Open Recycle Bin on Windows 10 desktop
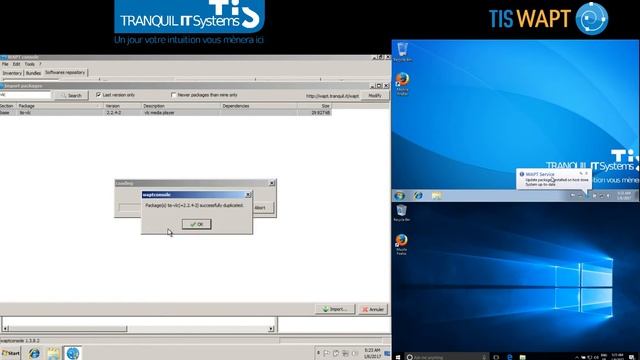This screenshot has height=360, width=640. [402, 213]
